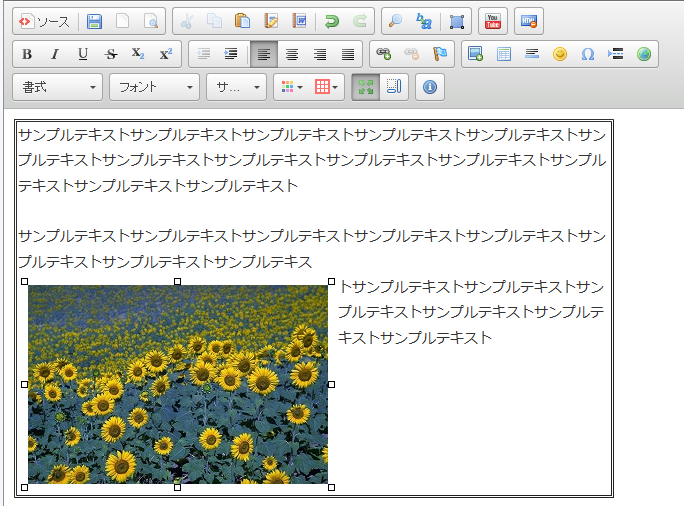Toggle bold formatting

(27, 54)
